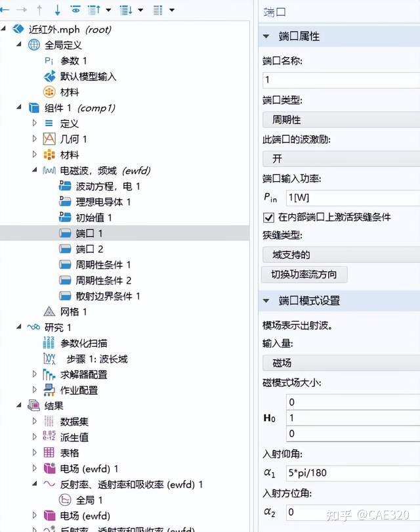Image resolution: width=420 pixels, height=532 pixels.
Task: Open the 输入量 dropdown showing 磁场
Action: tap(341, 363)
